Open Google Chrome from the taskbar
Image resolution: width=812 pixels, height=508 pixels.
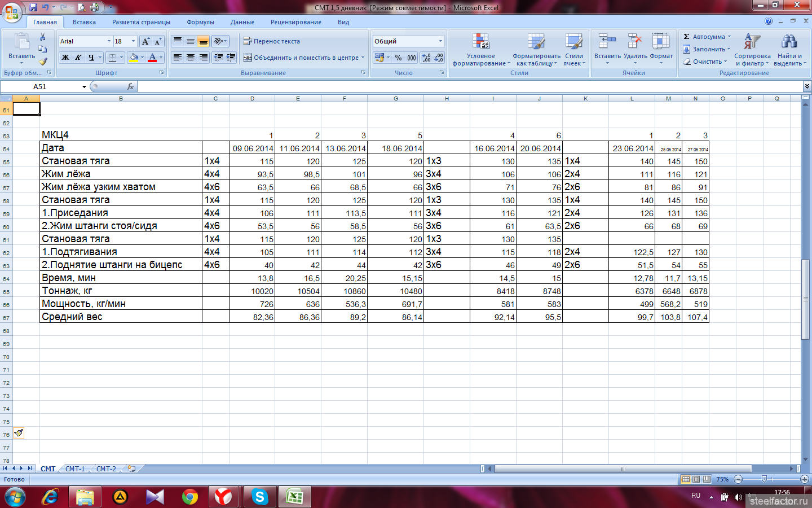click(190, 497)
